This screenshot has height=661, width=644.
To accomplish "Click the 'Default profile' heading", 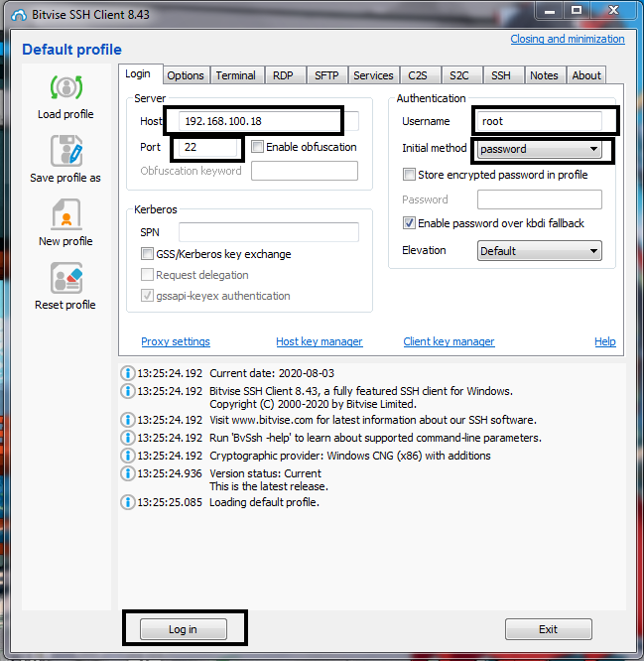I will point(71,50).
